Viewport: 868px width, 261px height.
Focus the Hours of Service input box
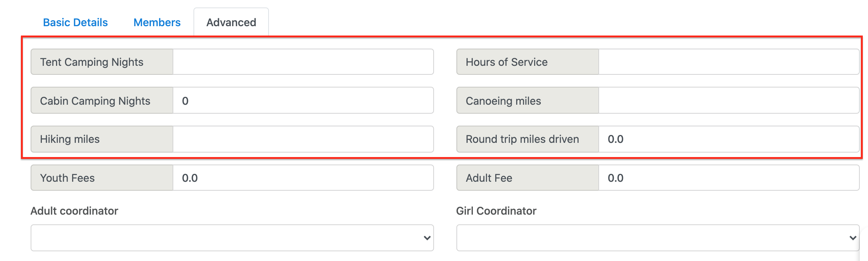click(x=728, y=62)
